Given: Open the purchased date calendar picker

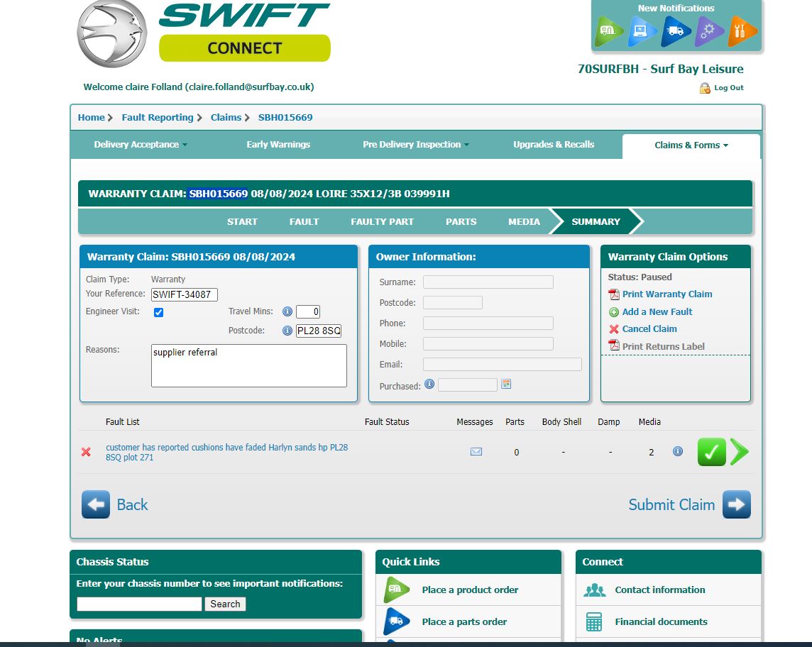Looking at the screenshot, I should pos(506,385).
